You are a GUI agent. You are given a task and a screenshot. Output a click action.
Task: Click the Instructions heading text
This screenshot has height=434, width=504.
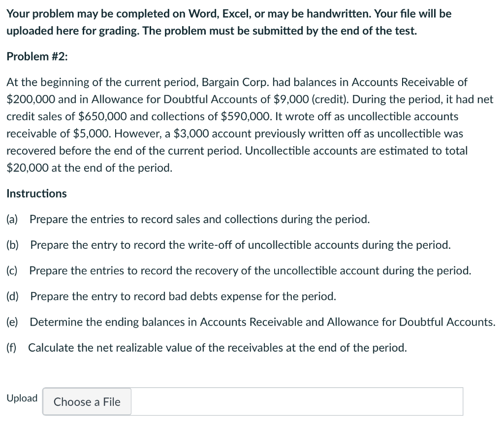coord(36,193)
